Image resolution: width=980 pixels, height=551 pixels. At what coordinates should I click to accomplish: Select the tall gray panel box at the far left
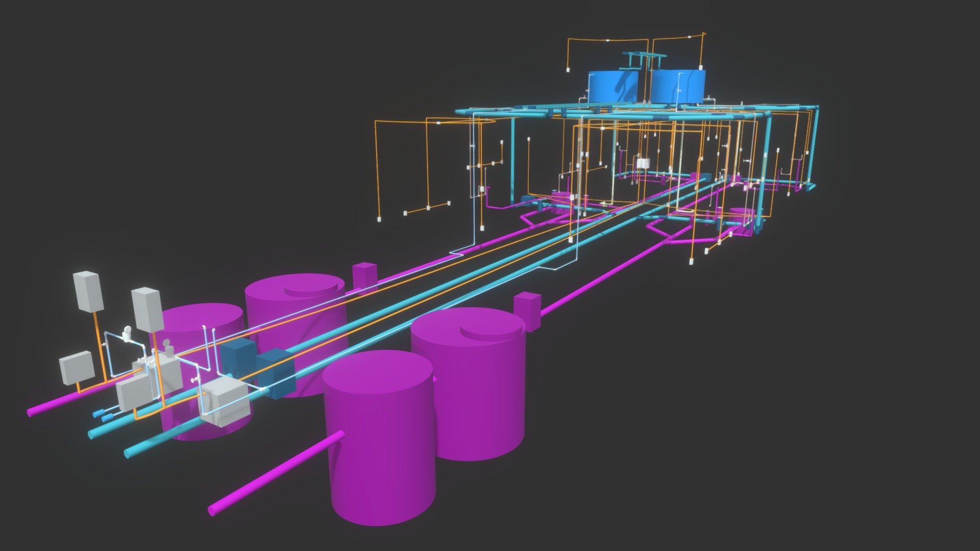(x=88, y=291)
